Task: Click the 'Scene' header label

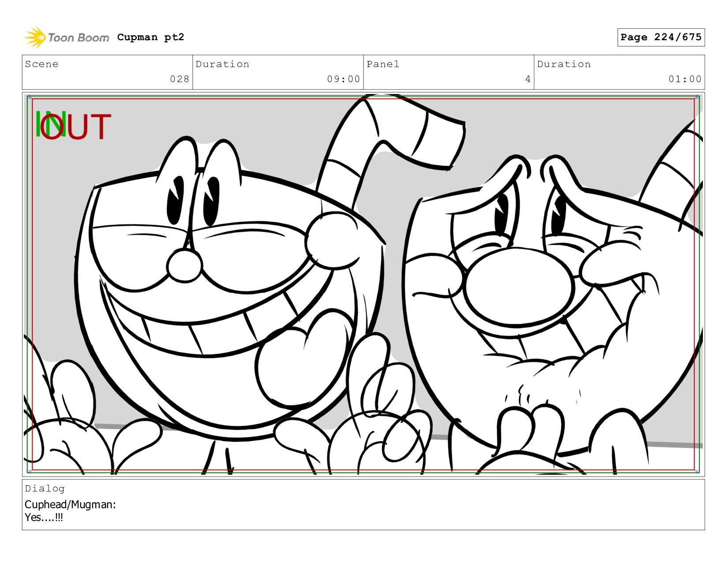Action: [41, 64]
